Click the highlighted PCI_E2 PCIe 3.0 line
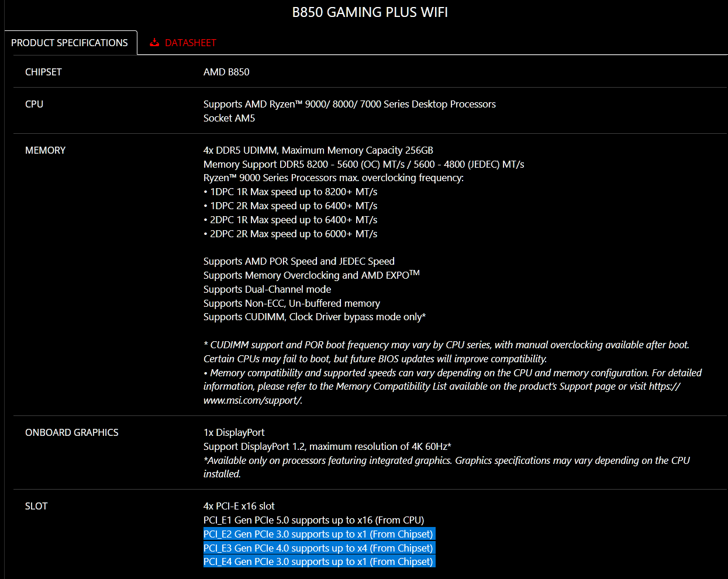The height and width of the screenshot is (579, 728). pos(319,534)
